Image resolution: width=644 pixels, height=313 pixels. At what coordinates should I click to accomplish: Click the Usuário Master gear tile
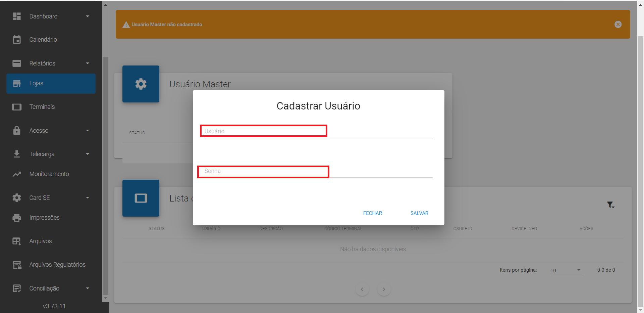141,84
